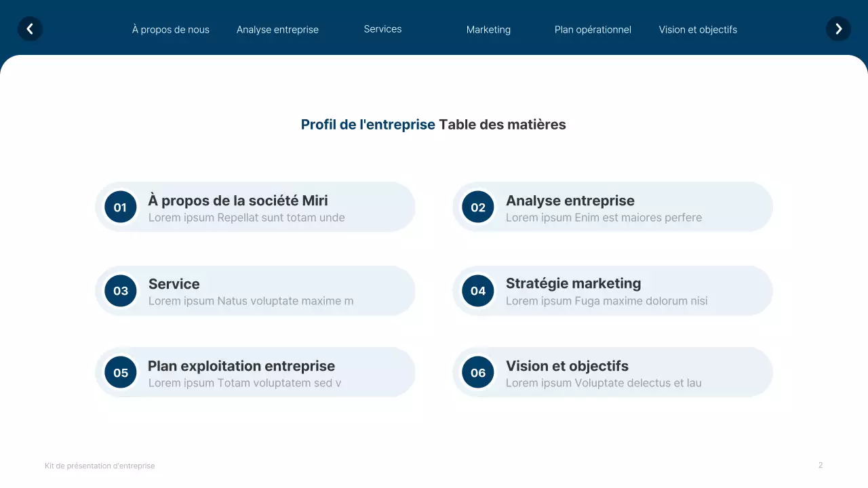The width and height of the screenshot is (868, 488).
Task: Select the 04 number badge
Action: click(x=477, y=291)
